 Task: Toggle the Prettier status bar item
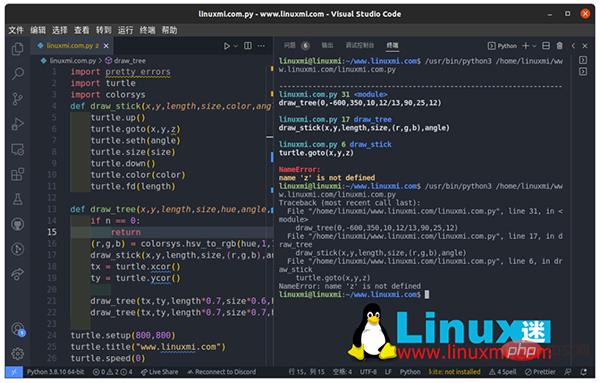tap(540, 372)
